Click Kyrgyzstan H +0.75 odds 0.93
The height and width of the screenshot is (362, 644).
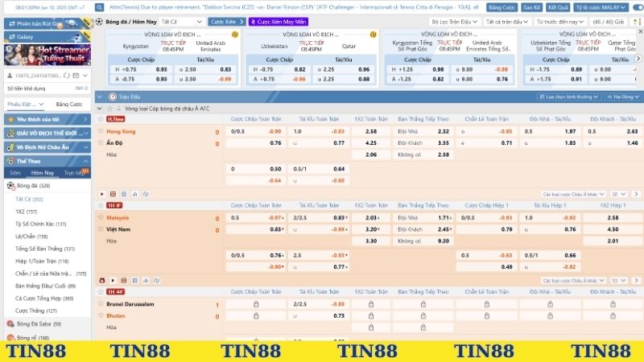click(162, 69)
